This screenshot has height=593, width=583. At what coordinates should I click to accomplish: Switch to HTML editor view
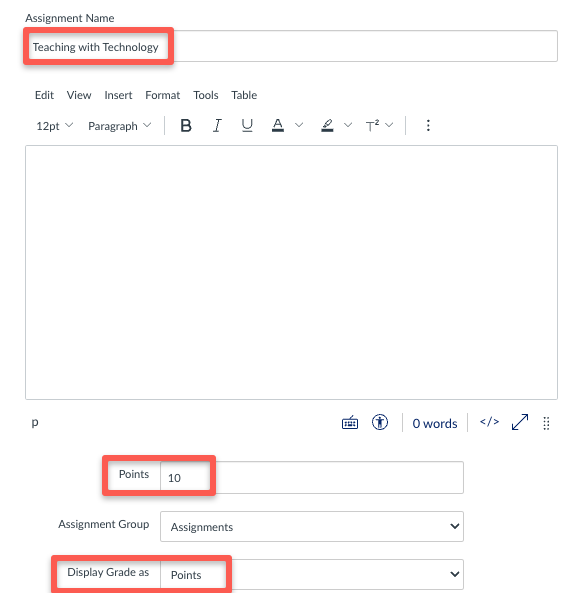click(x=489, y=422)
